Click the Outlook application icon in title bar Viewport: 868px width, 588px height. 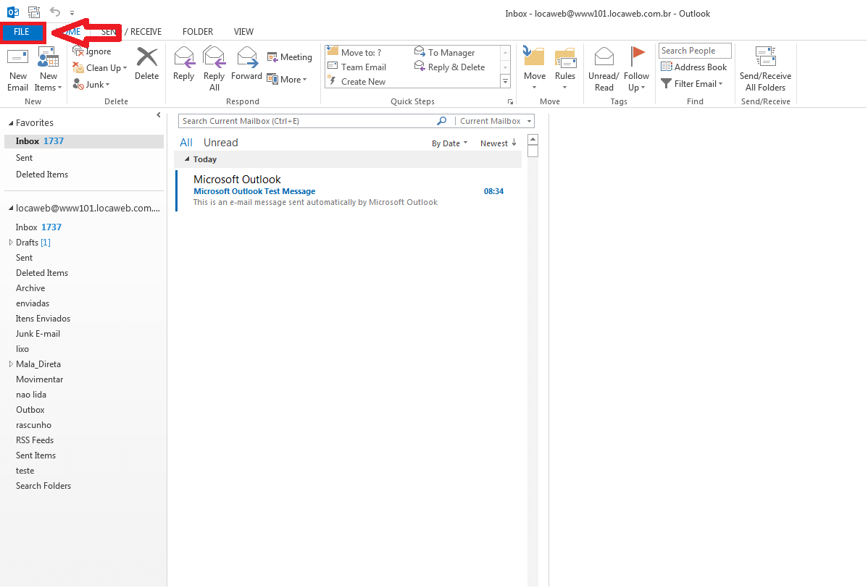(13, 12)
